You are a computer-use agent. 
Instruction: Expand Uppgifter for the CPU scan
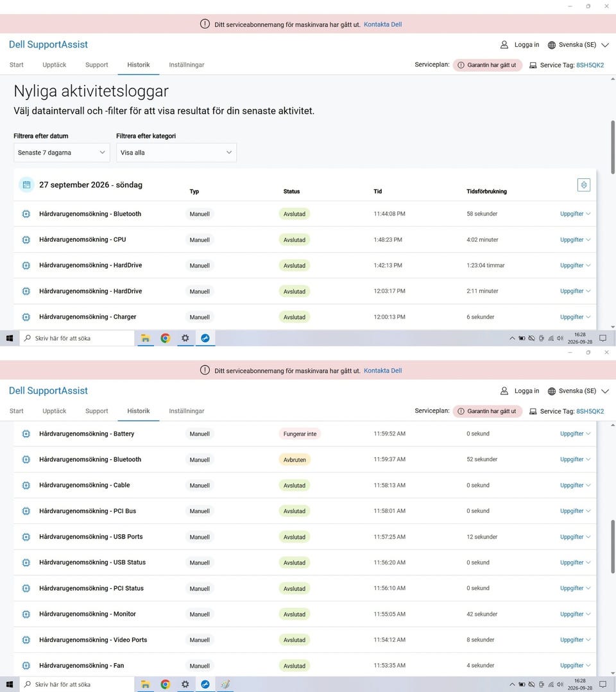[x=575, y=240]
